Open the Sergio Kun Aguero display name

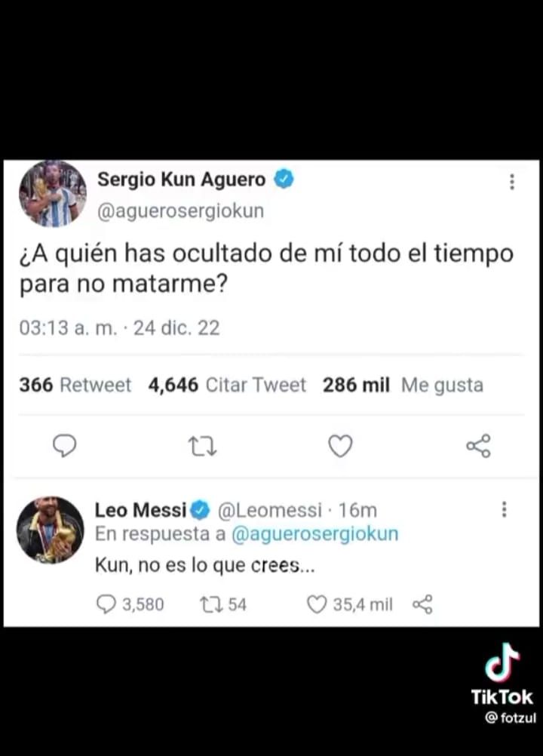coord(181,180)
